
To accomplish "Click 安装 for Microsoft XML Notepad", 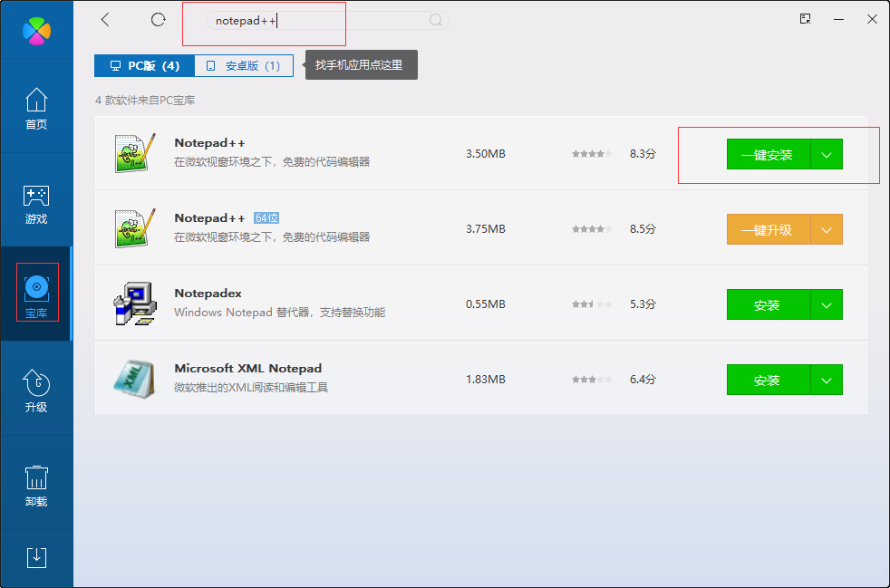I will click(767, 380).
